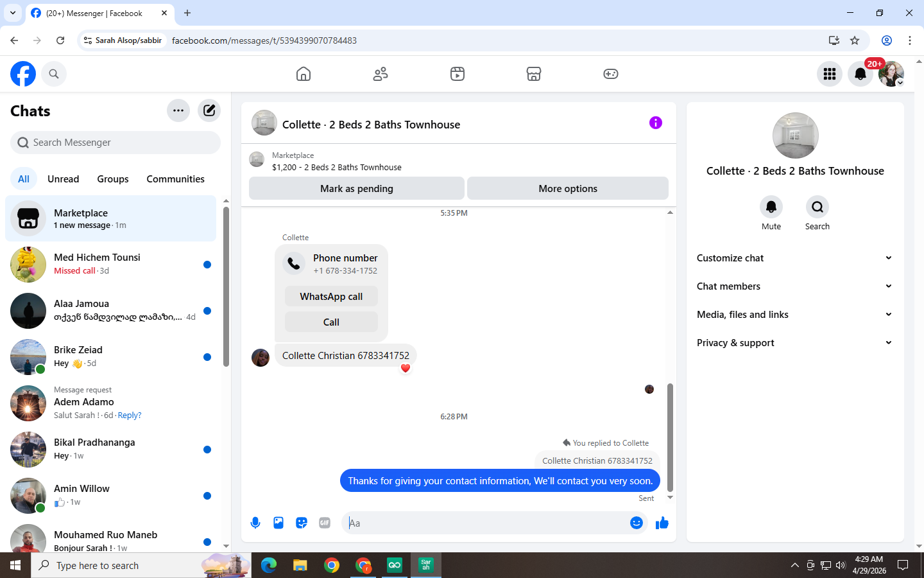Open a new browser tab
The height and width of the screenshot is (578, 924).
(x=187, y=13)
